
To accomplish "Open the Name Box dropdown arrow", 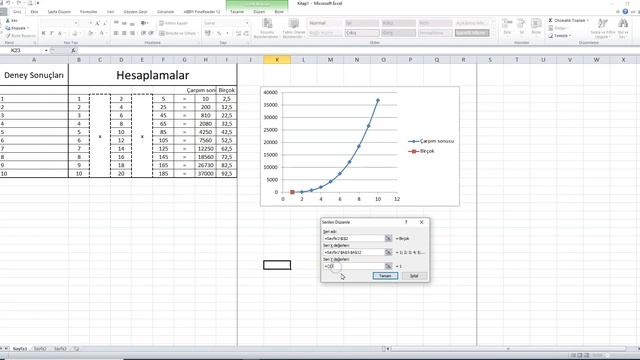I will point(46,51).
